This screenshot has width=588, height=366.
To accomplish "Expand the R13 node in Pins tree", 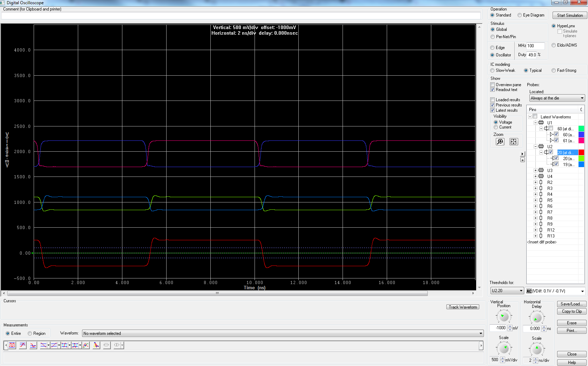I will (535, 236).
